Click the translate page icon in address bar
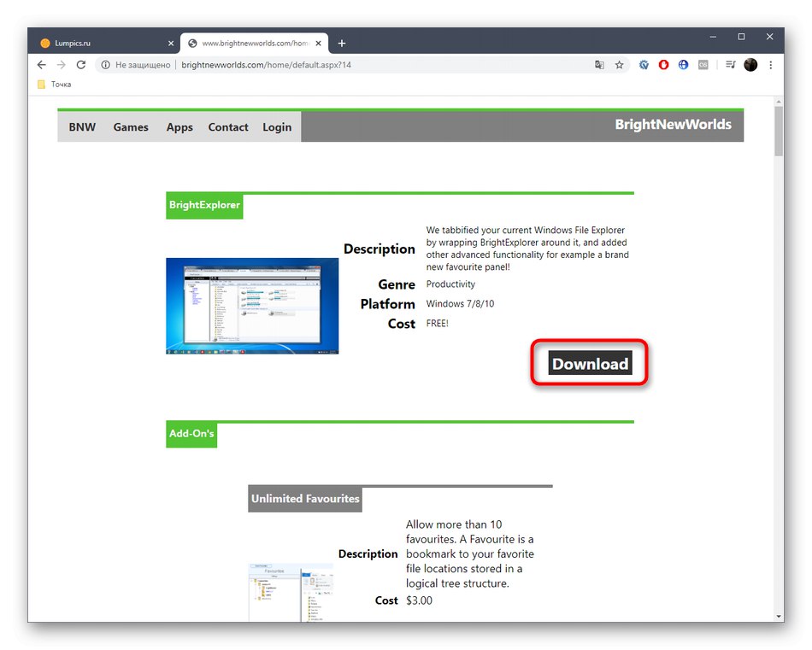Viewport: 812px width, 650px height. (599, 65)
